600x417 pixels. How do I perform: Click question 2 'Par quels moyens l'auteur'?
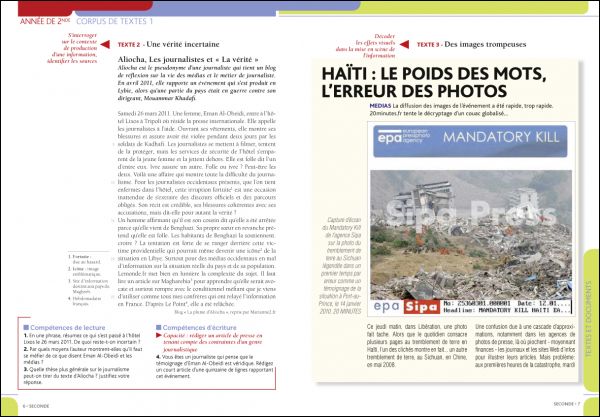click(83, 356)
